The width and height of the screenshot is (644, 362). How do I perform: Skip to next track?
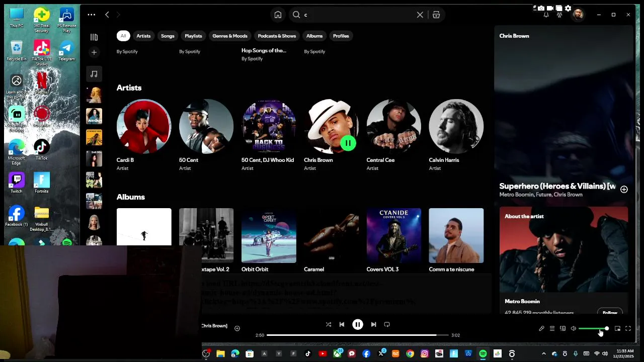coord(373,325)
